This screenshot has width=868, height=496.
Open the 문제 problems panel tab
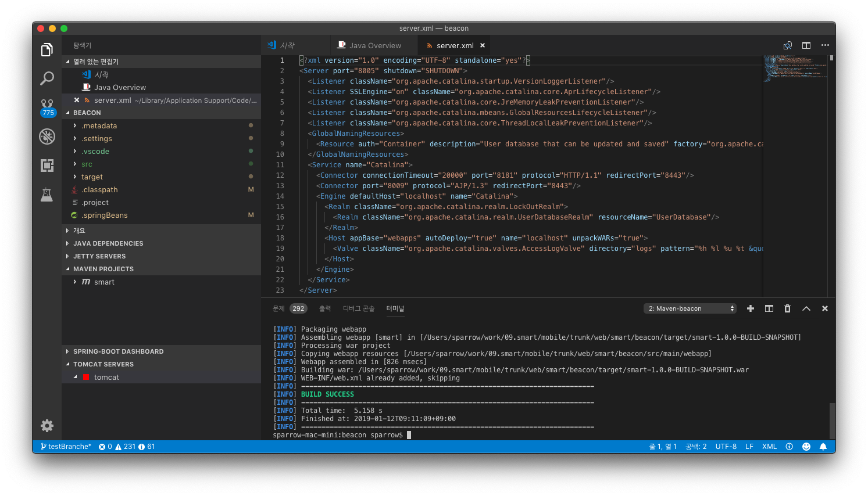[x=278, y=308]
